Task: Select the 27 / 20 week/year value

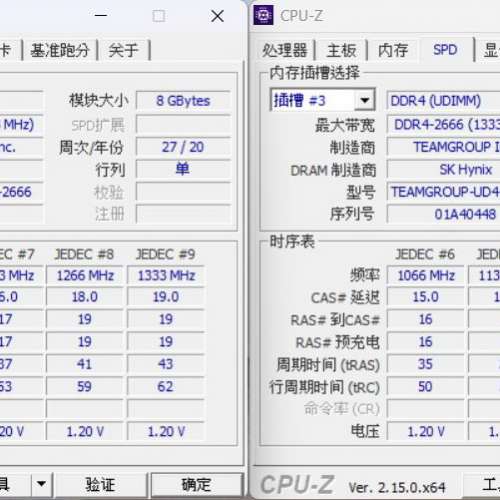Action: click(x=183, y=147)
